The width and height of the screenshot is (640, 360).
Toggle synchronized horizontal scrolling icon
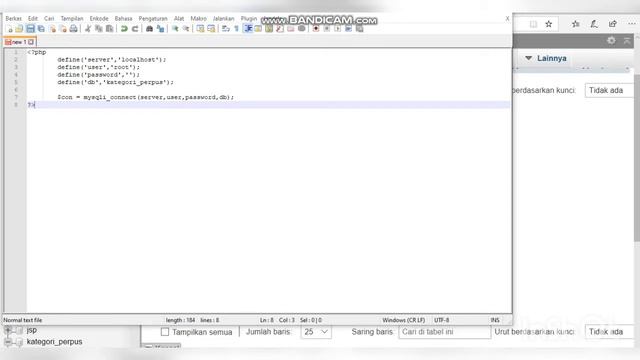pos(211,29)
